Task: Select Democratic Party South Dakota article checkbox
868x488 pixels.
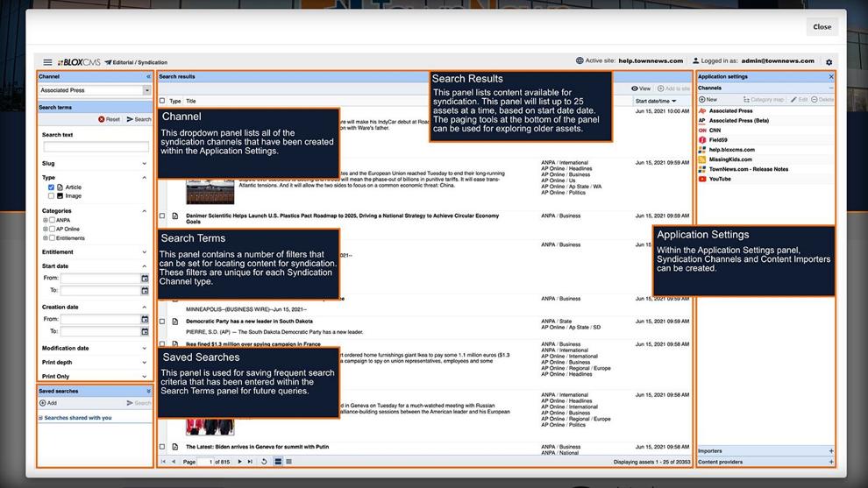Action: pos(162,322)
